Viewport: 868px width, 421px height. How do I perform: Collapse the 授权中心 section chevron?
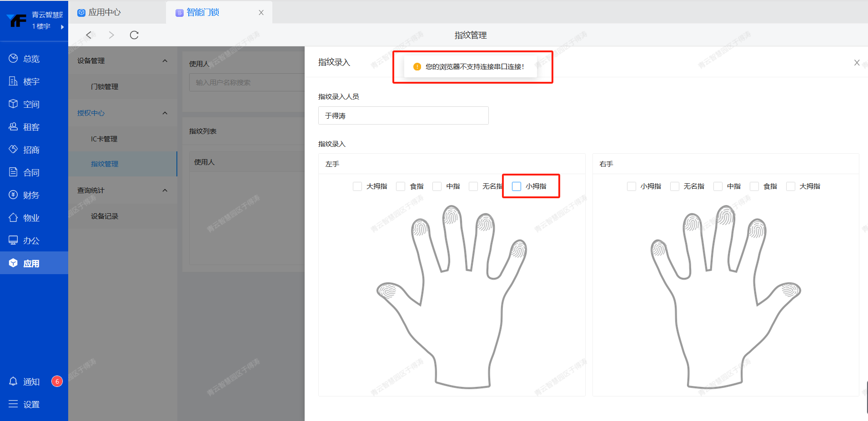[x=165, y=113]
